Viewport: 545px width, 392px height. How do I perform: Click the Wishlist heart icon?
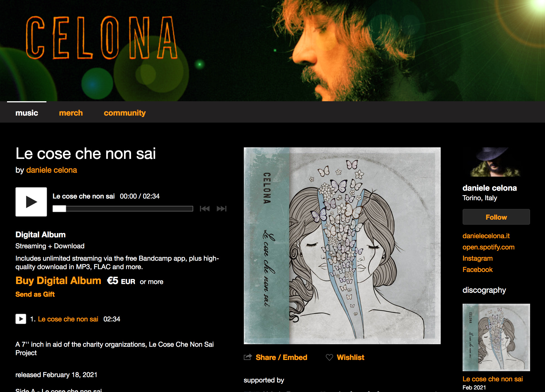pyautogui.click(x=329, y=357)
